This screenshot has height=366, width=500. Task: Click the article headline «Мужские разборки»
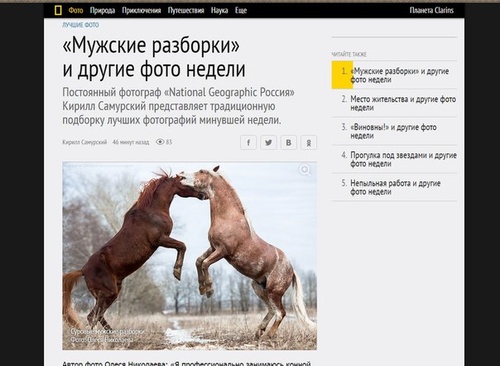click(154, 57)
